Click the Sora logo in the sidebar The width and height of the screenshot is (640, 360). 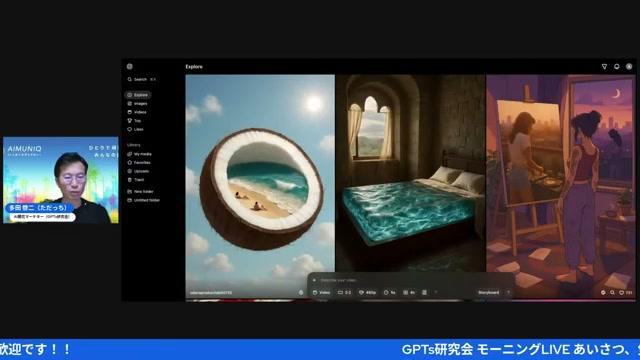pyautogui.click(x=130, y=67)
